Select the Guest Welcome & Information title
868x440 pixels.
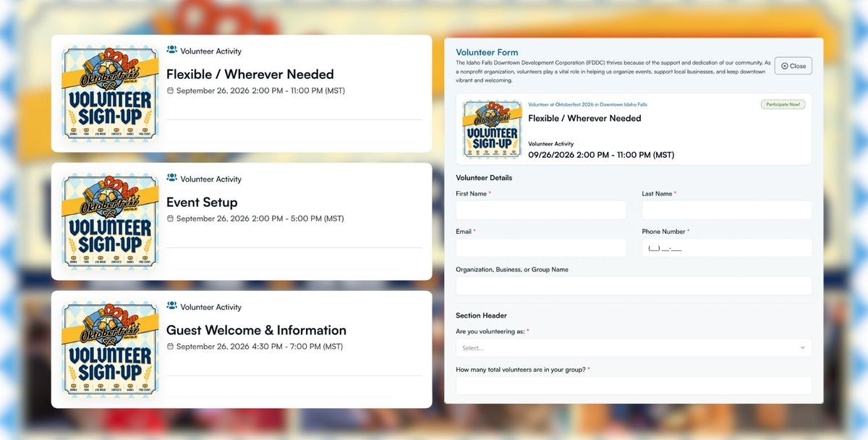(256, 330)
